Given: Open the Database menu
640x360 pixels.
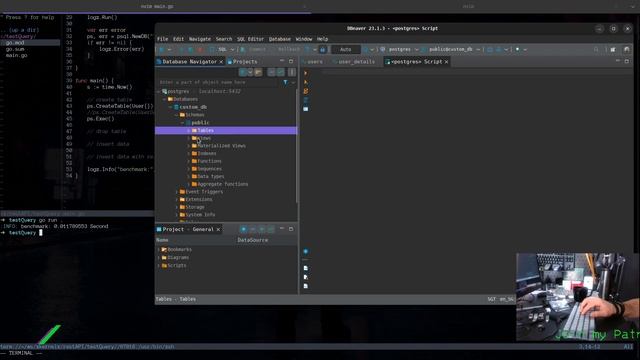Looking at the screenshot, I should 280,39.
